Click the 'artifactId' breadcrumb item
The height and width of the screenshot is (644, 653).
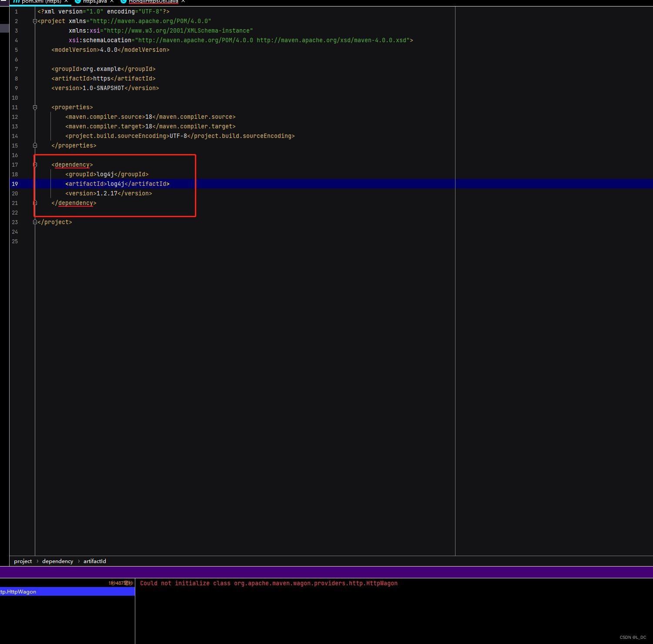95,561
